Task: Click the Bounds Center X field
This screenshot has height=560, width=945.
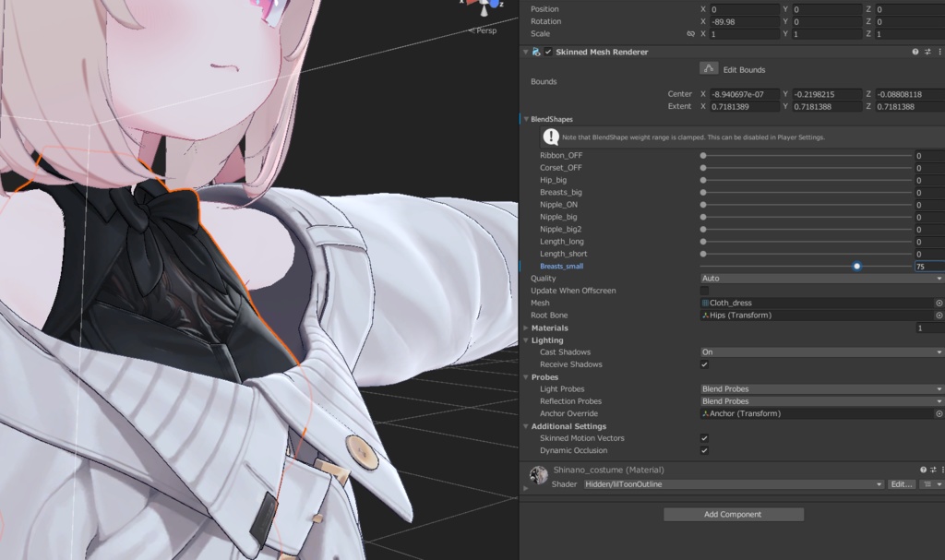Action: [x=745, y=94]
